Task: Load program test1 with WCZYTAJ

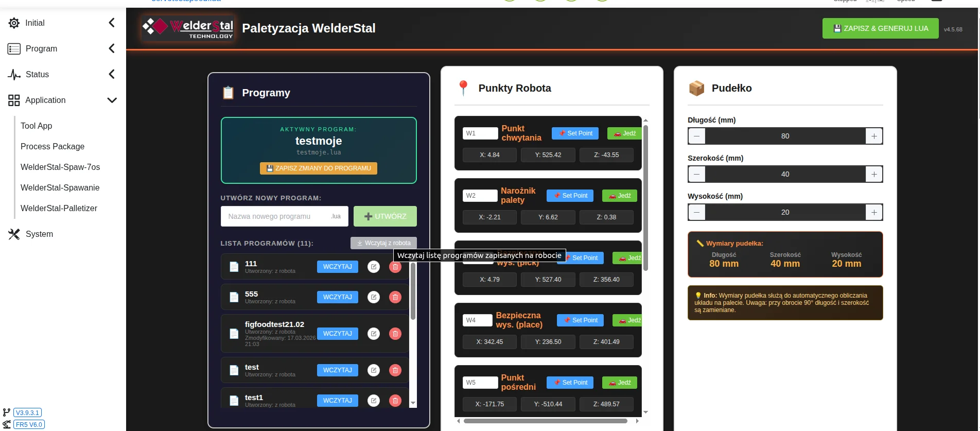Action: tap(338, 401)
